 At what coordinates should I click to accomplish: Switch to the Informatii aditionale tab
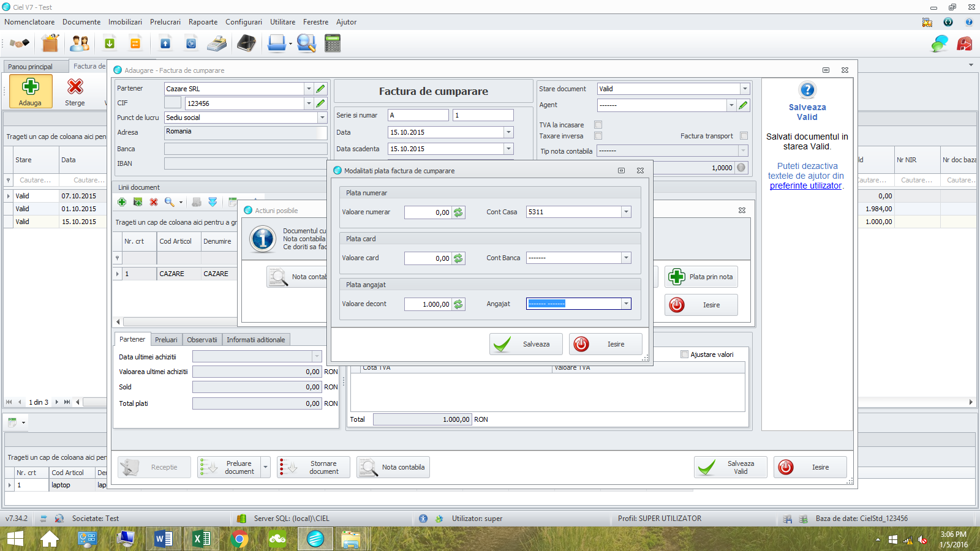click(x=256, y=340)
